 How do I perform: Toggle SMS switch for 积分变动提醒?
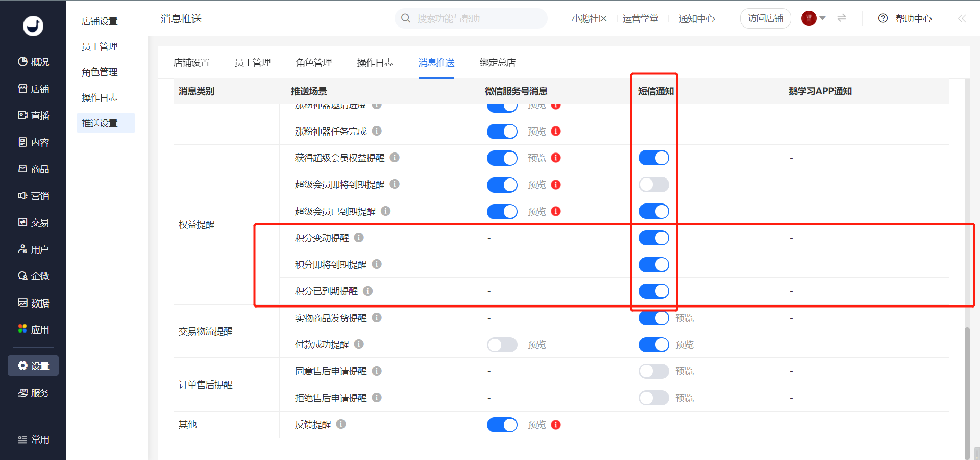(654, 238)
